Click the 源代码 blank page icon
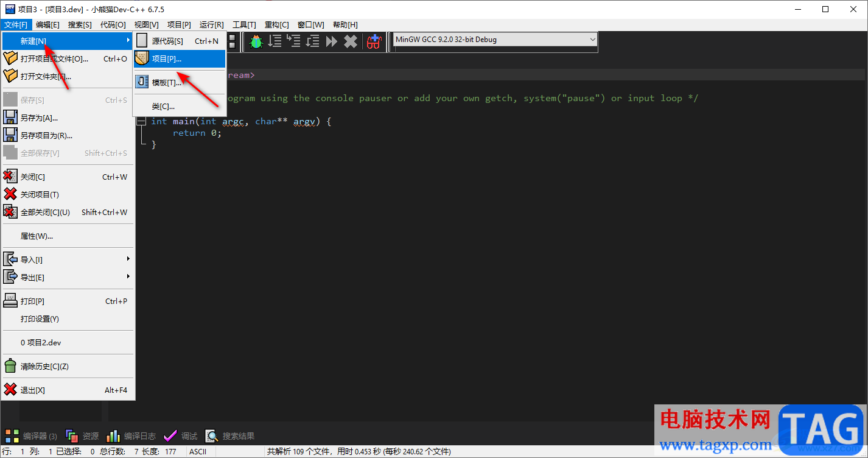Viewport: 868px width, 458px height. tap(142, 41)
